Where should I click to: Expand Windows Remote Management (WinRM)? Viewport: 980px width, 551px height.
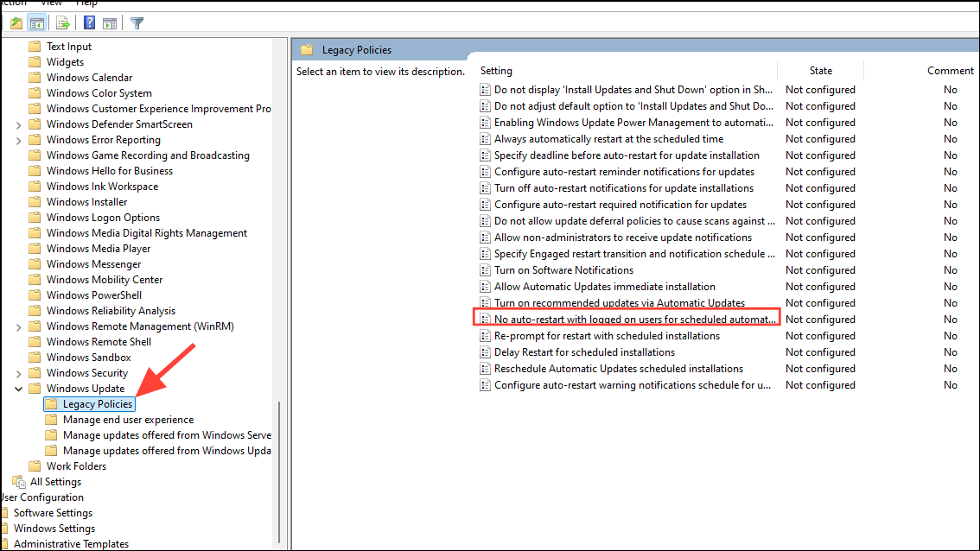(19, 326)
